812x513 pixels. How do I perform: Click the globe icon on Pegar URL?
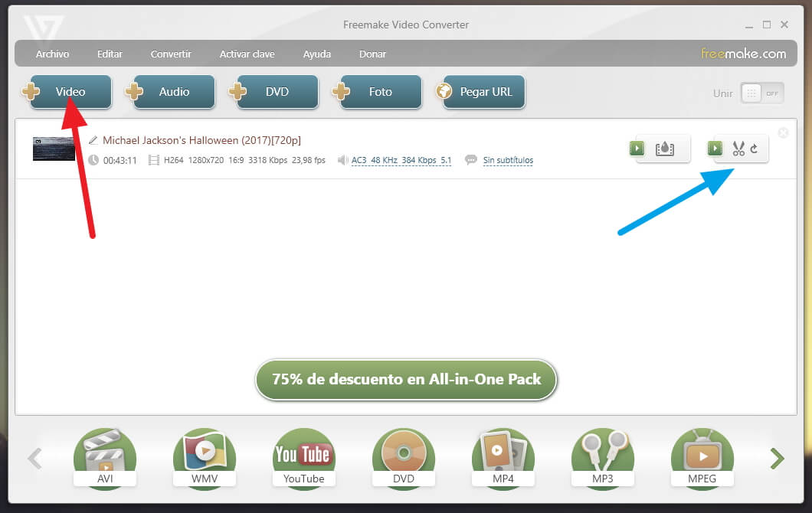tap(444, 91)
